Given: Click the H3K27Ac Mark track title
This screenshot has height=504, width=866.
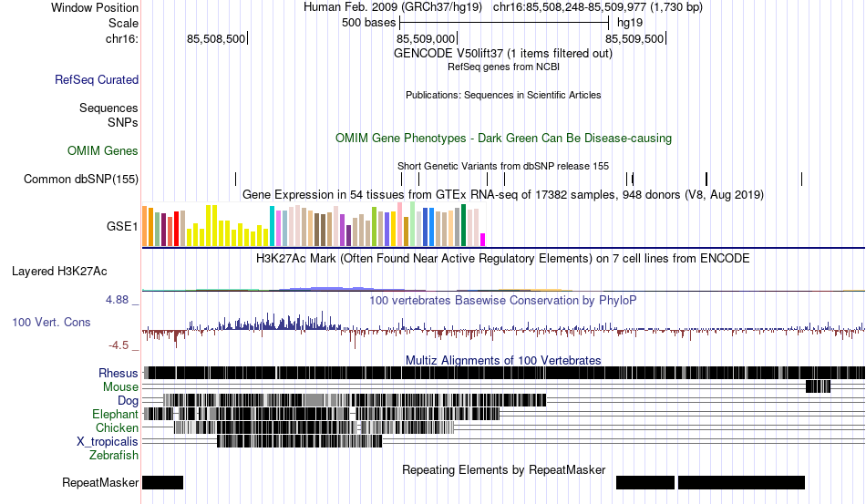Looking at the screenshot, I should 503,258.
